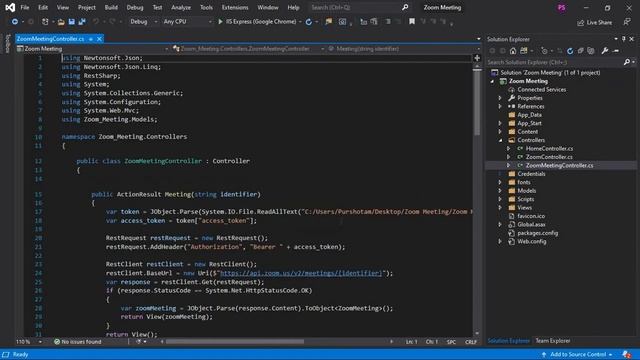Click the editor horizontal scrollbar thumb
This screenshot has height=360, width=640.
click(235, 342)
